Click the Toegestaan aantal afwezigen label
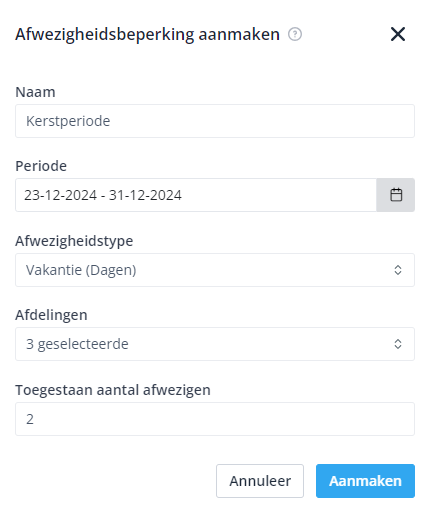This screenshot has height=512, width=431. tap(113, 390)
